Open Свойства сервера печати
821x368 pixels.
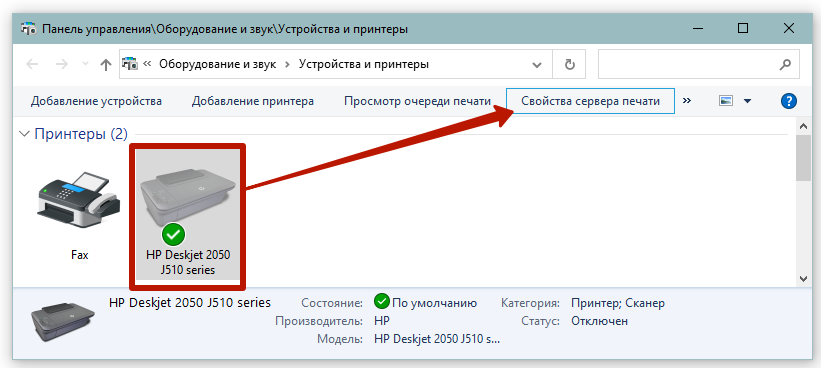pos(591,101)
